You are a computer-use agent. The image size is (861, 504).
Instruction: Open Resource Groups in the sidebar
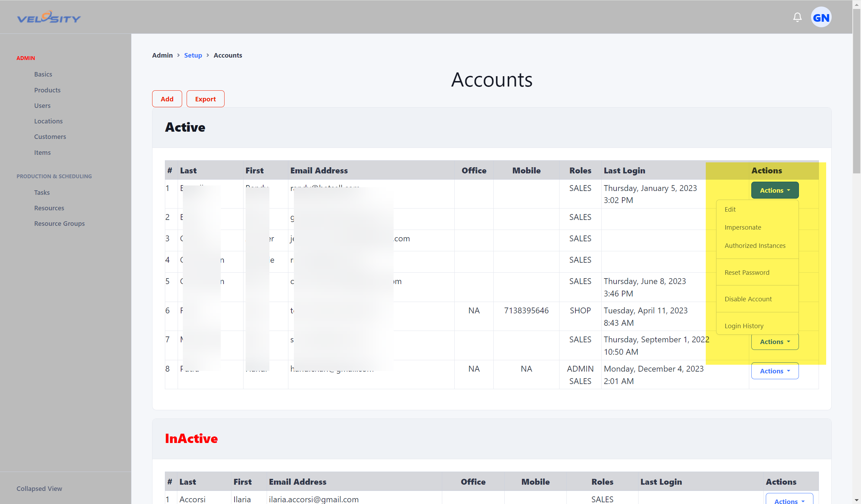click(x=59, y=223)
